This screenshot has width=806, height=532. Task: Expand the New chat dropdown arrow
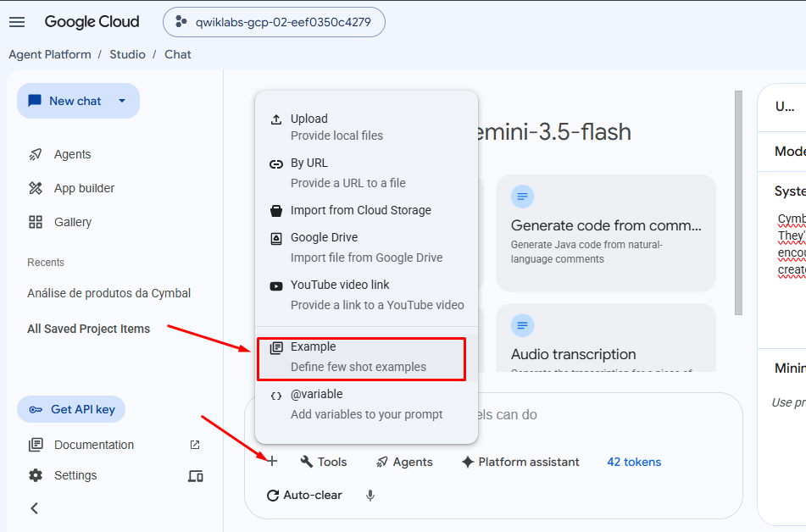[122, 101]
